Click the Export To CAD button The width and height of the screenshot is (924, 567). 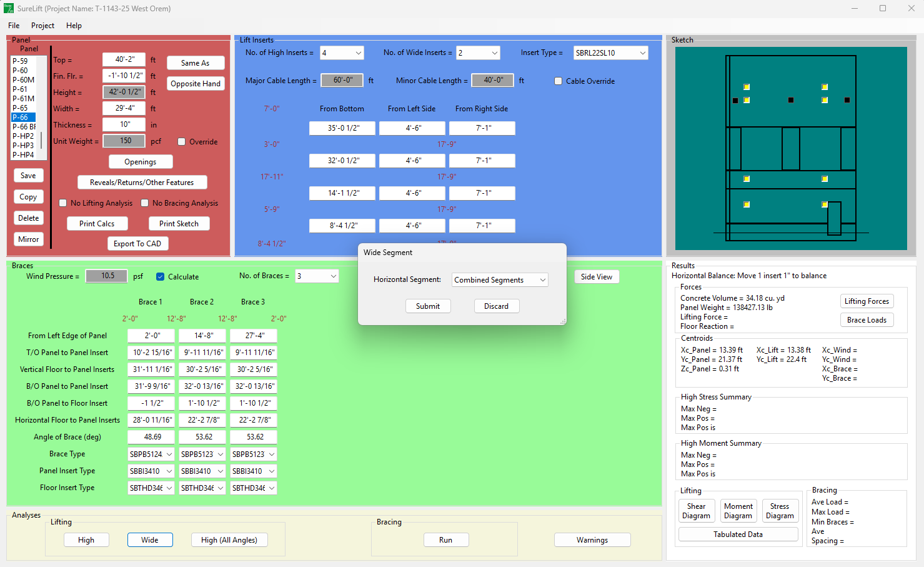click(x=137, y=244)
